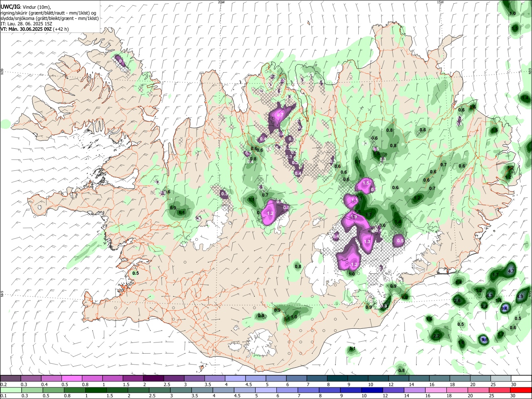Image resolution: width=532 pixels, height=399 pixels.
Task: Select the pure red 30 swatch on lower scale
Action: 521,390
